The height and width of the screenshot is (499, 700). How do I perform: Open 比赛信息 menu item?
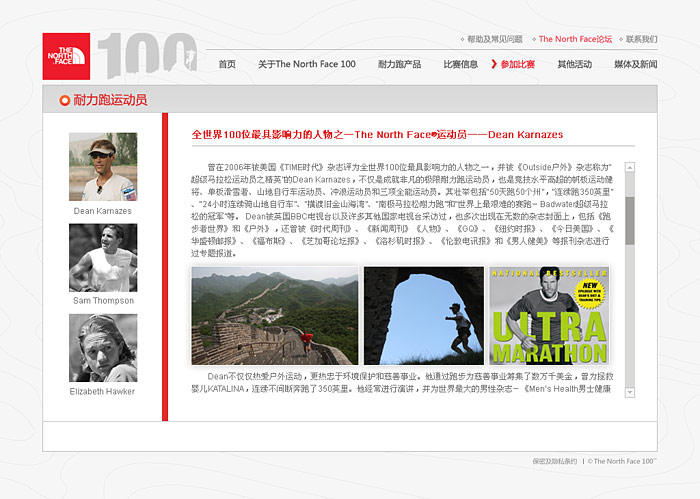point(460,64)
